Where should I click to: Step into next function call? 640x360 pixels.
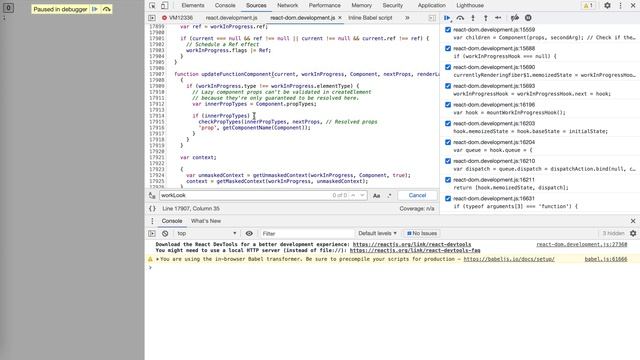pyautogui.click(x=473, y=18)
